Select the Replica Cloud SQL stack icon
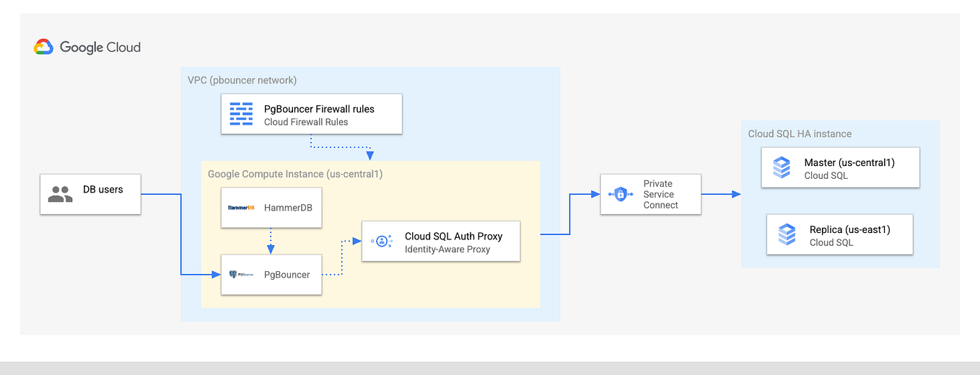 click(787, 235)
